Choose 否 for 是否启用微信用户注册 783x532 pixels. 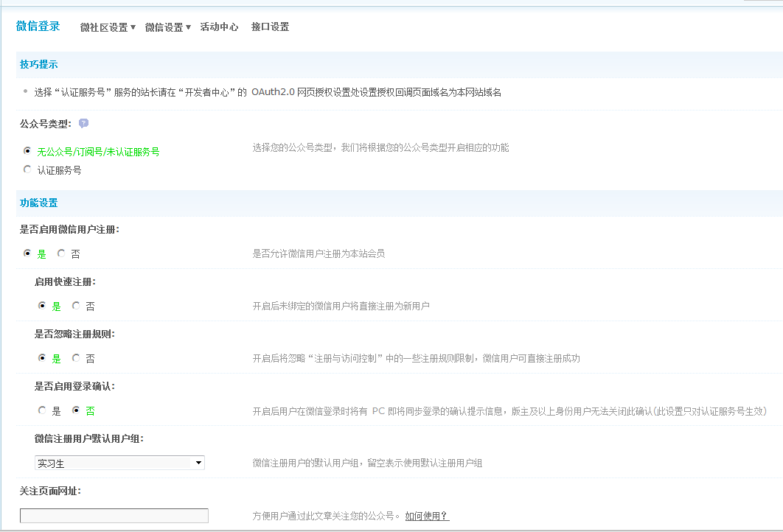click(61, 253)
